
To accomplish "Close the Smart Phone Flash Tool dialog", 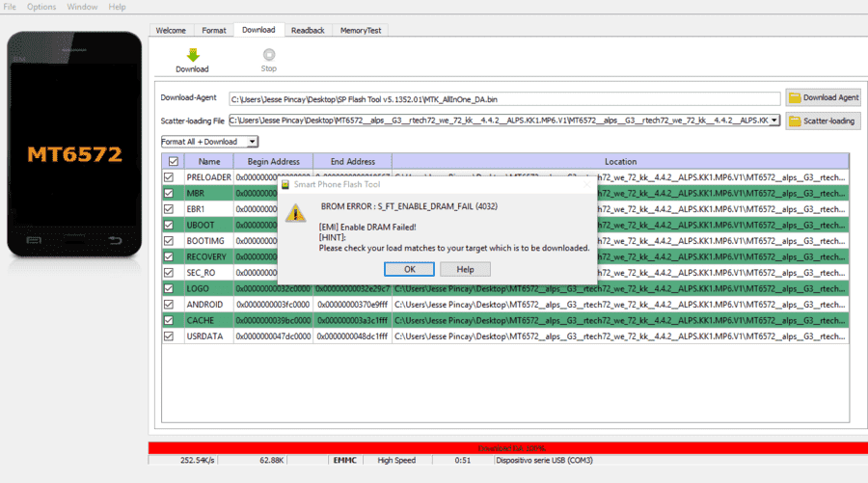I will point(586,184).
